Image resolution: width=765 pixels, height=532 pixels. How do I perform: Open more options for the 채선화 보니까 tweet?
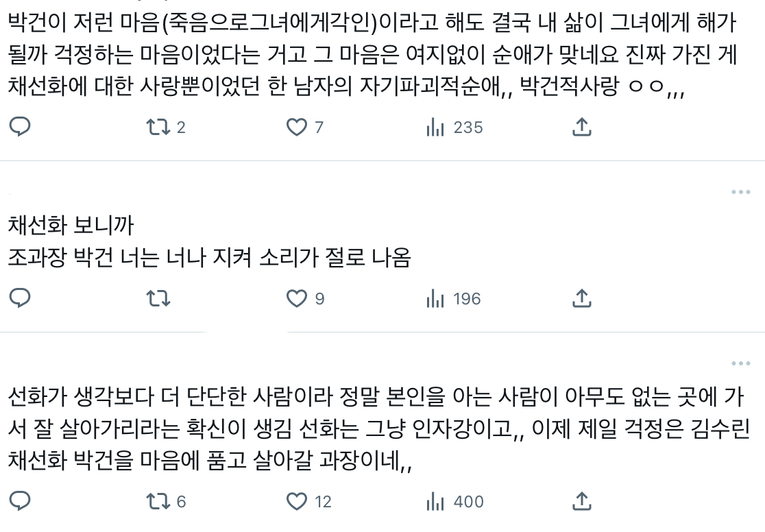click(740, 193)
